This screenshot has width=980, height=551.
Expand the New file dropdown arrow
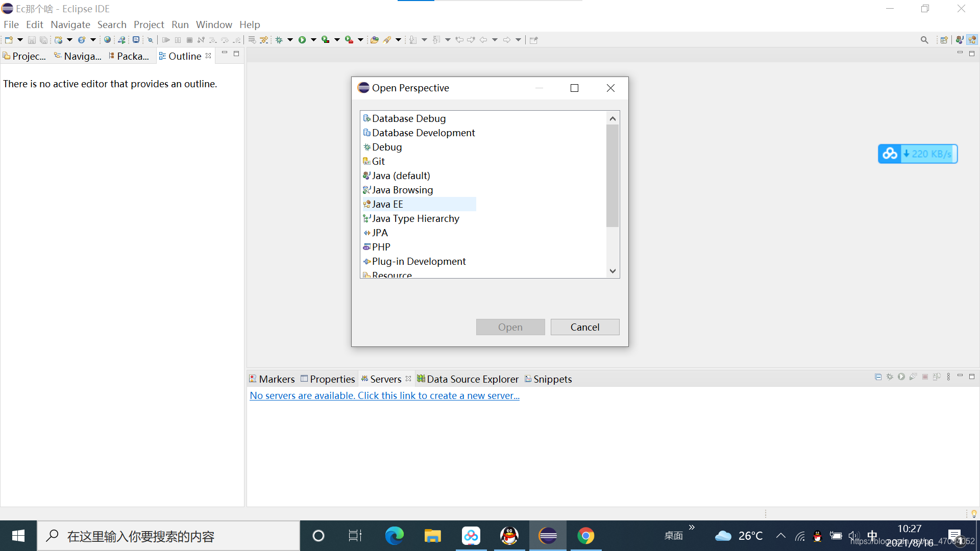(x=20, y=40)
